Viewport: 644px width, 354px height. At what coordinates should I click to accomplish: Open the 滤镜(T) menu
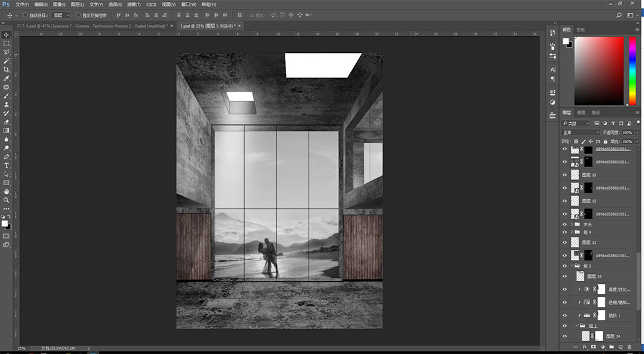point(133,5)
